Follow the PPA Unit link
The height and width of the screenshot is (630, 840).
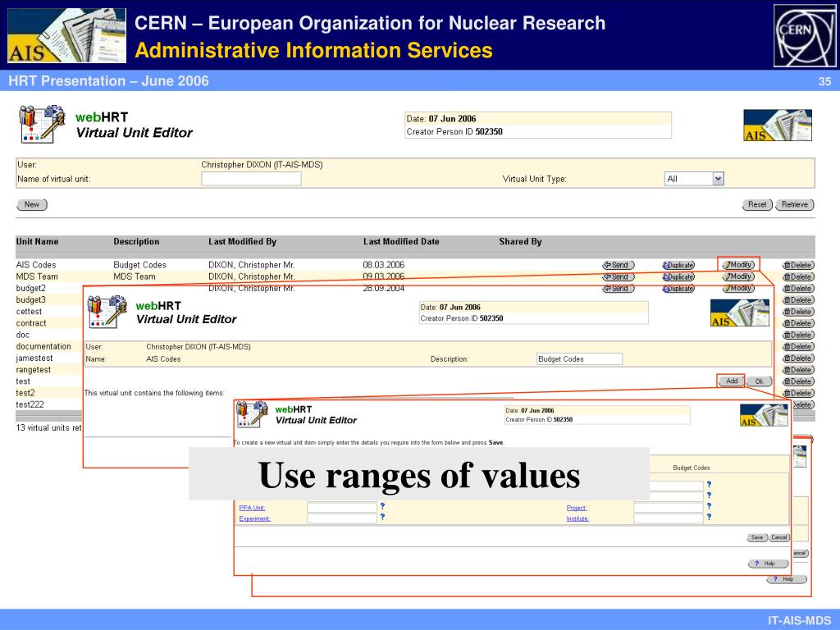[x=252, y=508]
